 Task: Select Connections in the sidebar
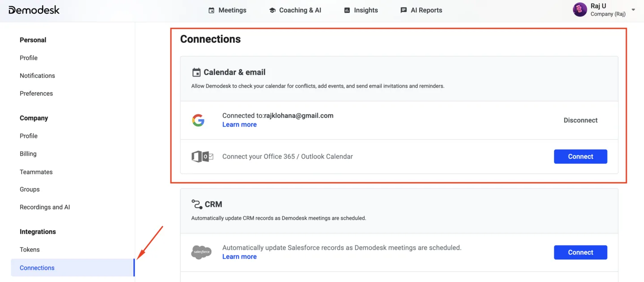pyautogui.click(x=72, y=268)
